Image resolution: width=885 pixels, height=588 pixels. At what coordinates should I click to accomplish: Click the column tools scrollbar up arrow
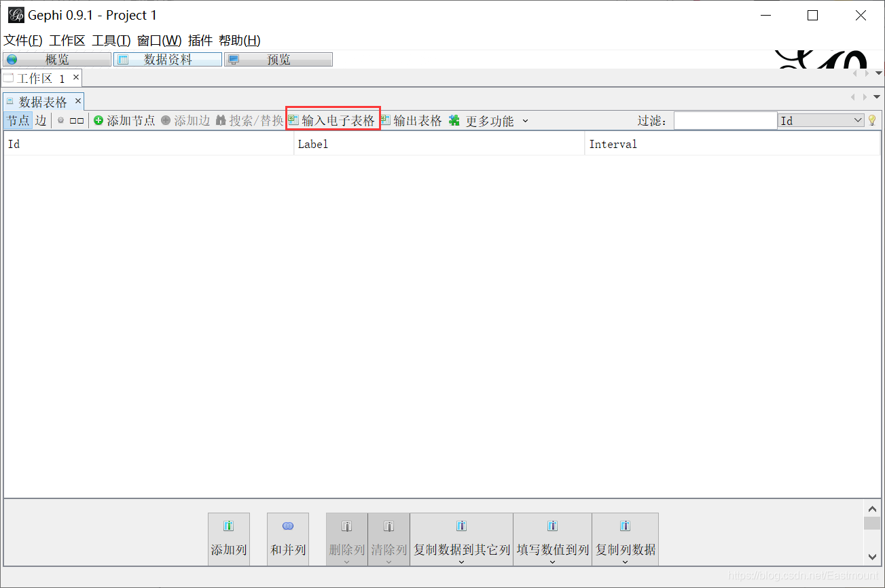click(x=873, y=509)
